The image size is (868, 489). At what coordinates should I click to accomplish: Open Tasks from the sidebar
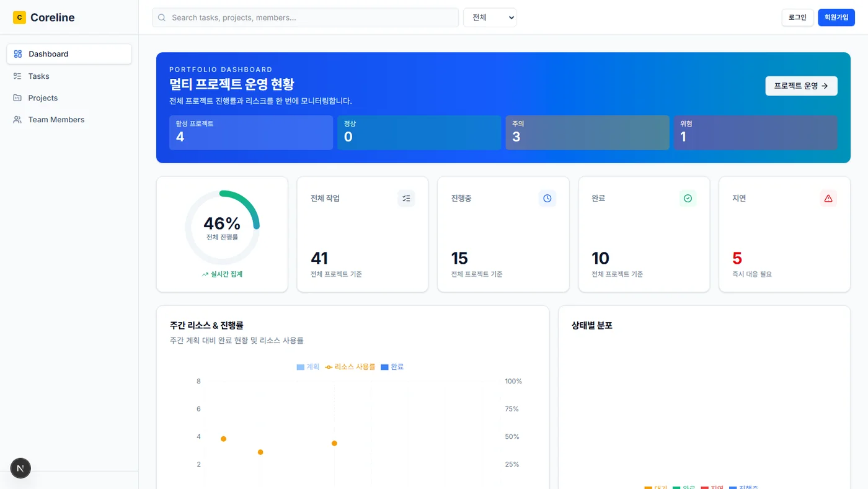(x=69, y=76)
